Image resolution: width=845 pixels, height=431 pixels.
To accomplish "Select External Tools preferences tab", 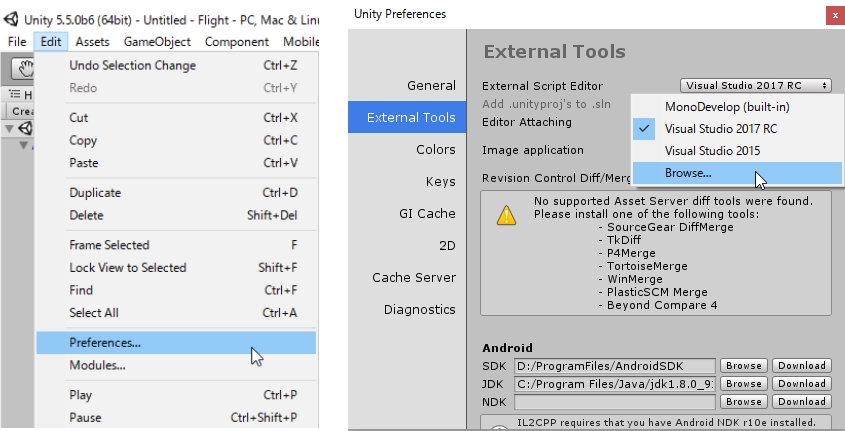I will [x=407, y=117].
